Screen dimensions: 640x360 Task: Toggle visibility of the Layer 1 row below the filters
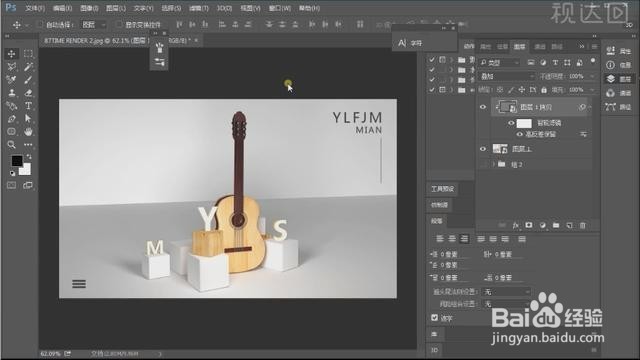pyautogui.click(x=483, y=149)
